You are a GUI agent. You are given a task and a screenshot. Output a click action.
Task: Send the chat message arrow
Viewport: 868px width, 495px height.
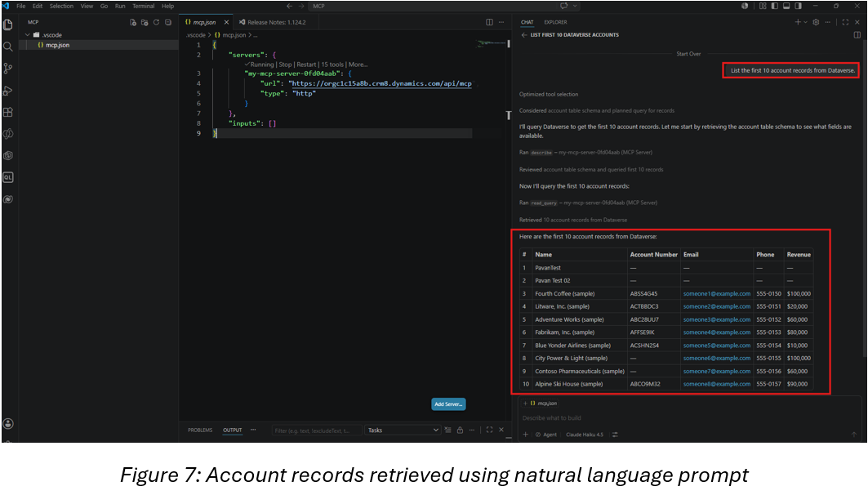click(853, 435)
